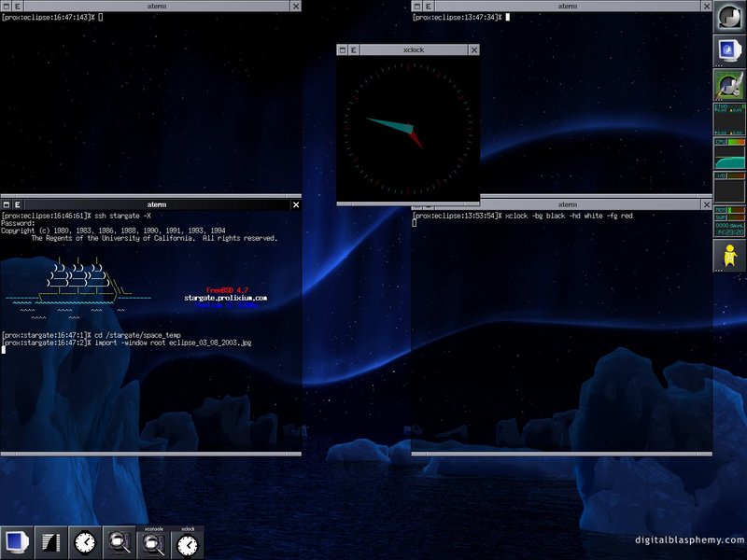This screenshot has height=560, width=747.
Task: Click E button of the ssh stargate aterm
Action: 18,204
